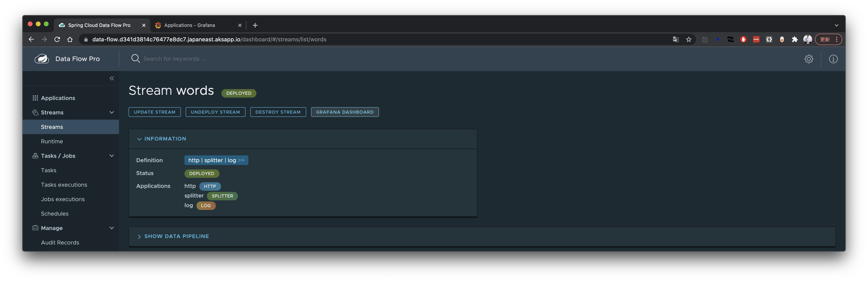868x281 pixels.
Task: Open the info circle icon
Action: pyautogui.click(x=833, y=59)
